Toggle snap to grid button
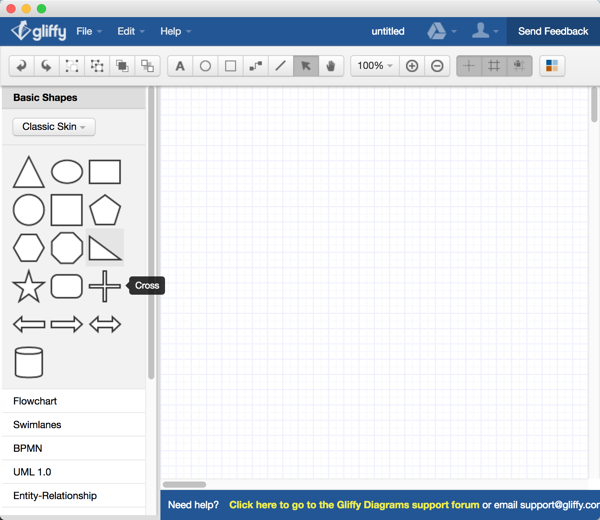The image size is (600, 520). [519, 66]
